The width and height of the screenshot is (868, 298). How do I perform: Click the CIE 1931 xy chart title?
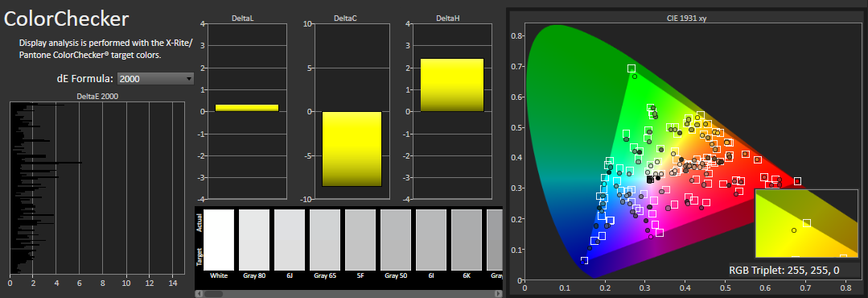click(x=686, y=18)
